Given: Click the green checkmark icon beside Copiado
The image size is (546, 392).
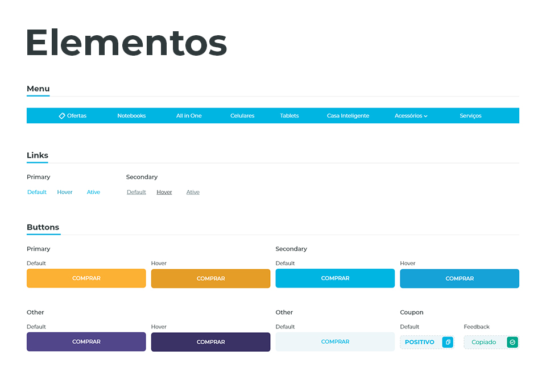Looking at the screenshot, I should tap(512, 342).
